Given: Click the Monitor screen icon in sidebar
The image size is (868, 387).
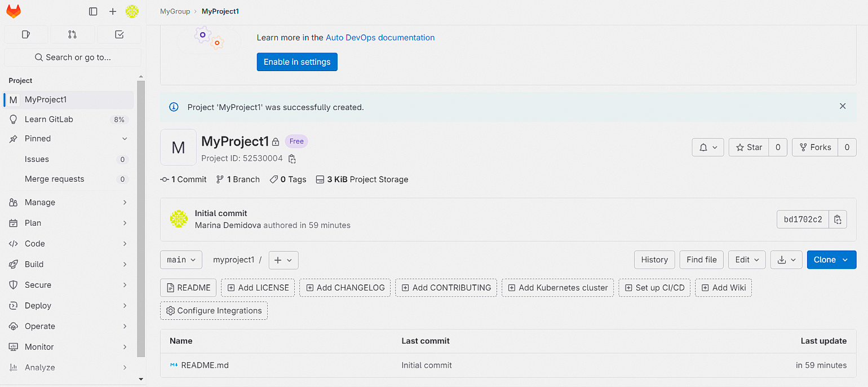Looking at the screenshot, I should (x=14, y=347).
